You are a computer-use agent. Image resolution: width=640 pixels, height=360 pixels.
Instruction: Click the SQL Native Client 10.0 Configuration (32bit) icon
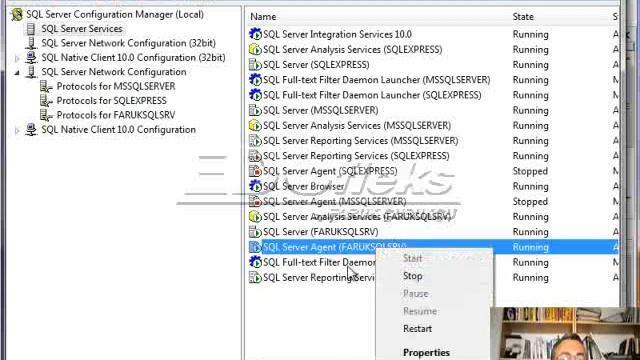click(31, 58)
